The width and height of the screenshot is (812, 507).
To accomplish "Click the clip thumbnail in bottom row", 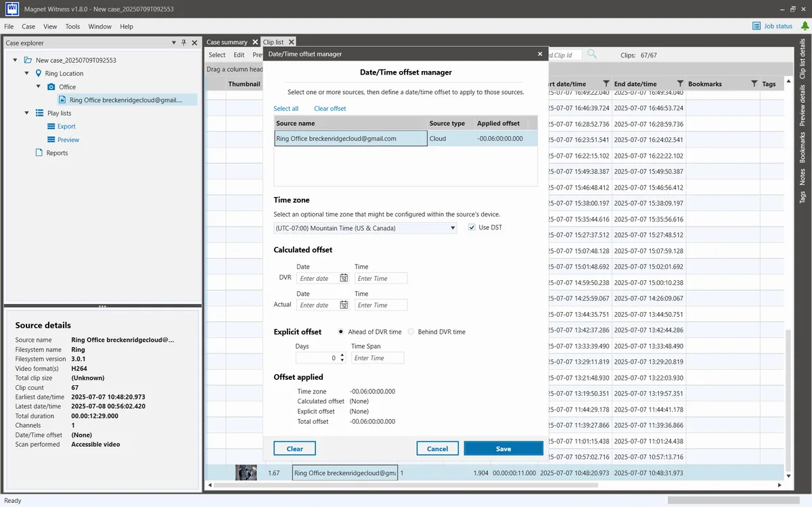I will click(x=246, y=472).
